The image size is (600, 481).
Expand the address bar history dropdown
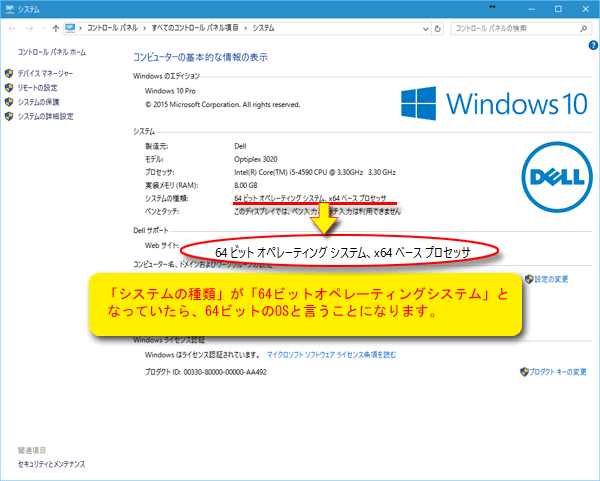click(x=425, y=29)
